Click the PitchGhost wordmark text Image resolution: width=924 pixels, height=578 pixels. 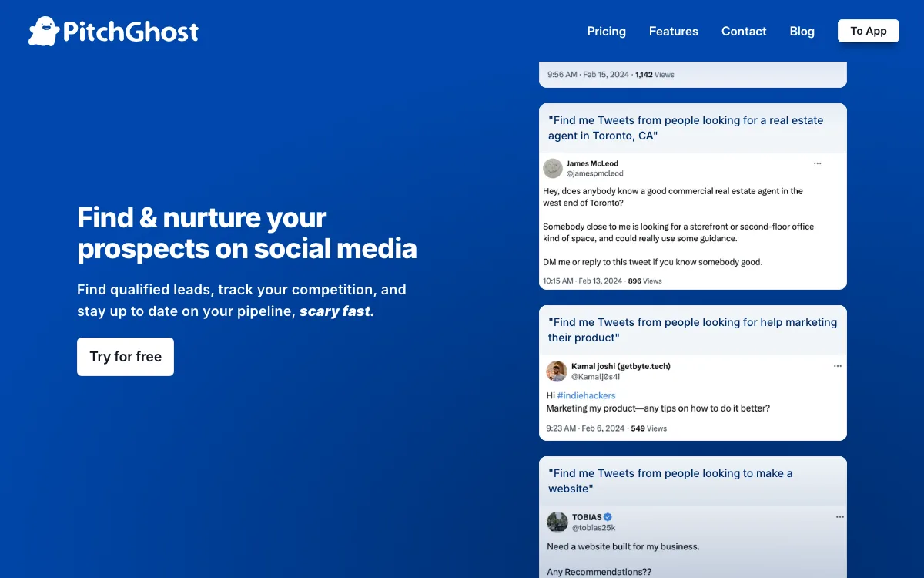pyautogui.click(x=130, y=32)
